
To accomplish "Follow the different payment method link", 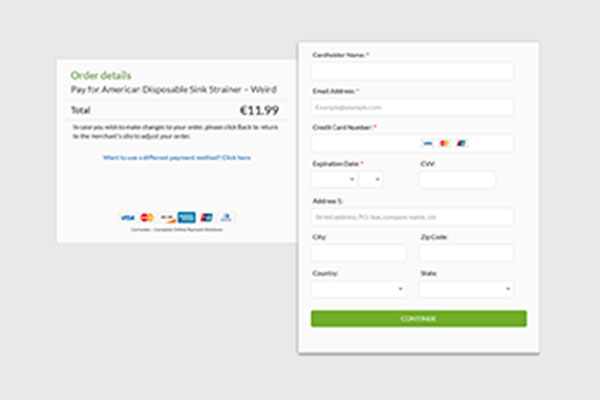I will click(177, 158).
